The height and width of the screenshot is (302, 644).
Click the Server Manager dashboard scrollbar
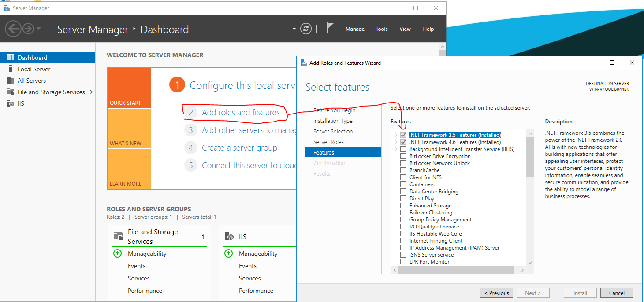442,54
